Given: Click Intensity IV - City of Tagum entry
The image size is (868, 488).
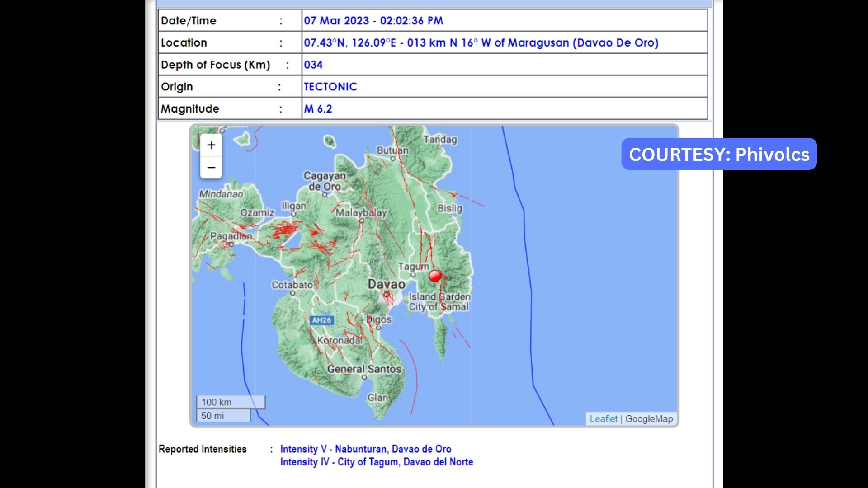Looking at the screenshot, I should pos(377,462).
